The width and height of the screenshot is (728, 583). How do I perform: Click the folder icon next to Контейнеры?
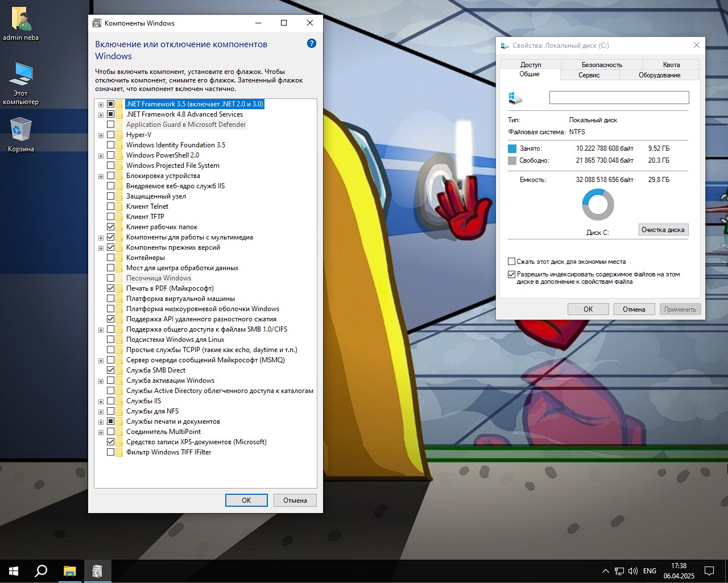pos(119,258)
